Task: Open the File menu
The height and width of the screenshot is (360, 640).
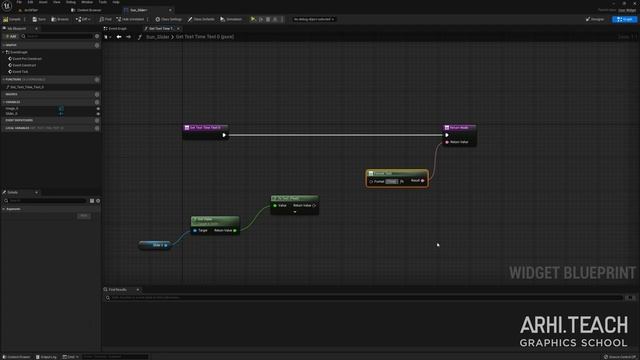Action: (19, 2)
